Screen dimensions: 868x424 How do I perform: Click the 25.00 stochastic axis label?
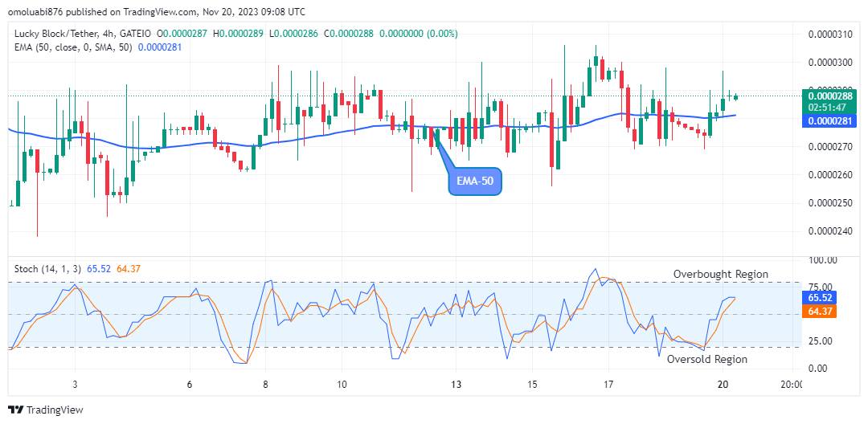click(821, 341)
